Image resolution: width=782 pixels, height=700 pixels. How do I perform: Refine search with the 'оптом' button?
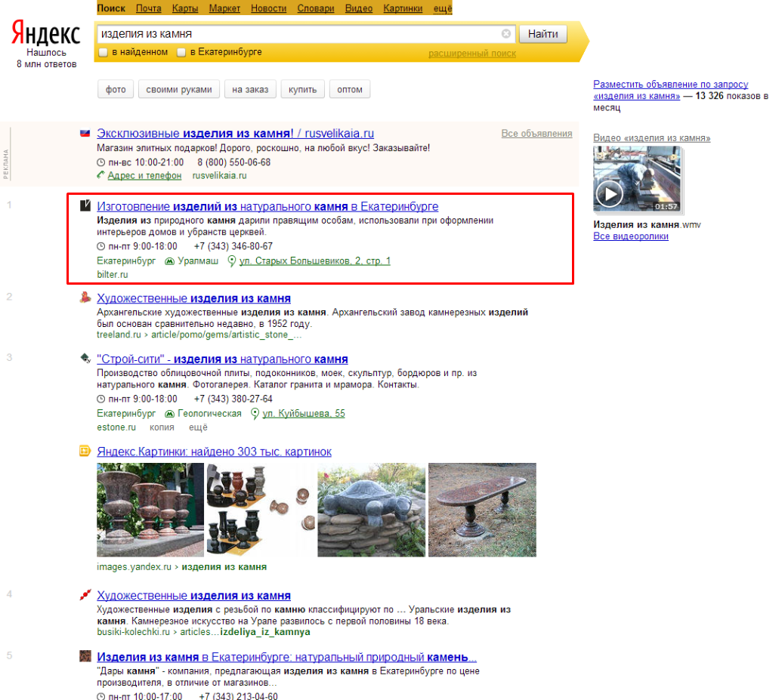click(350, 89)
